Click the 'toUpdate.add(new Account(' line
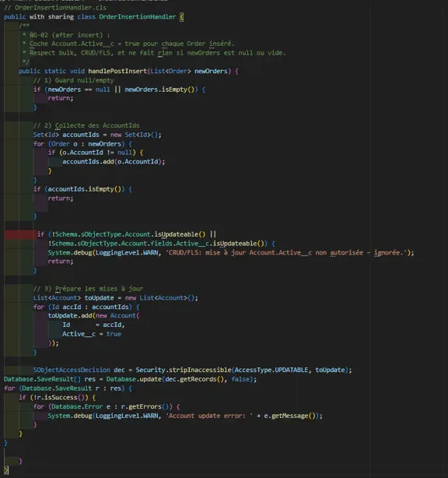The height and width of the screenshot is (478, 448). [x=93, y=315]
